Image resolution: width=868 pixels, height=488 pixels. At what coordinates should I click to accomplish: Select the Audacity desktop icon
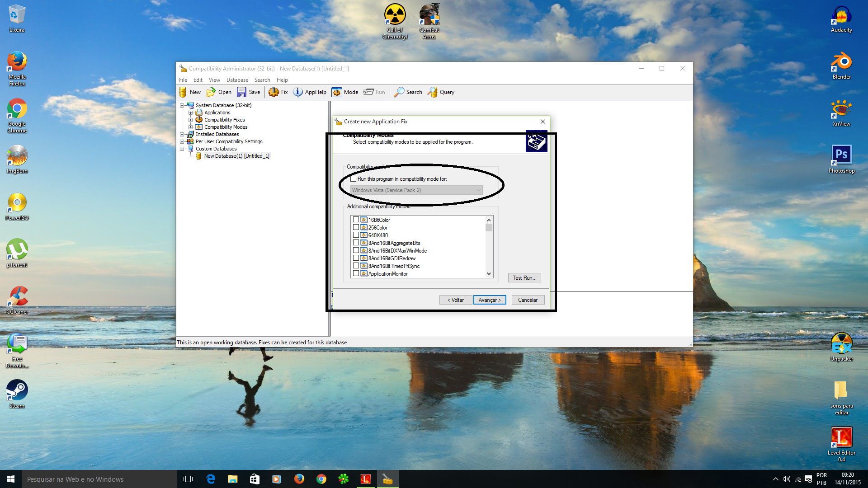pos(841,19)
